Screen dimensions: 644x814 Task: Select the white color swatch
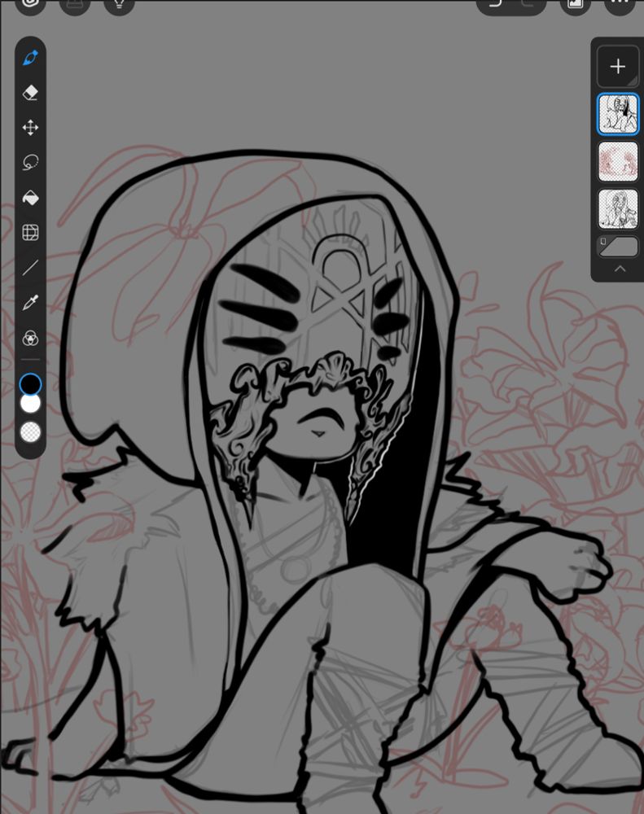(30, 404)
